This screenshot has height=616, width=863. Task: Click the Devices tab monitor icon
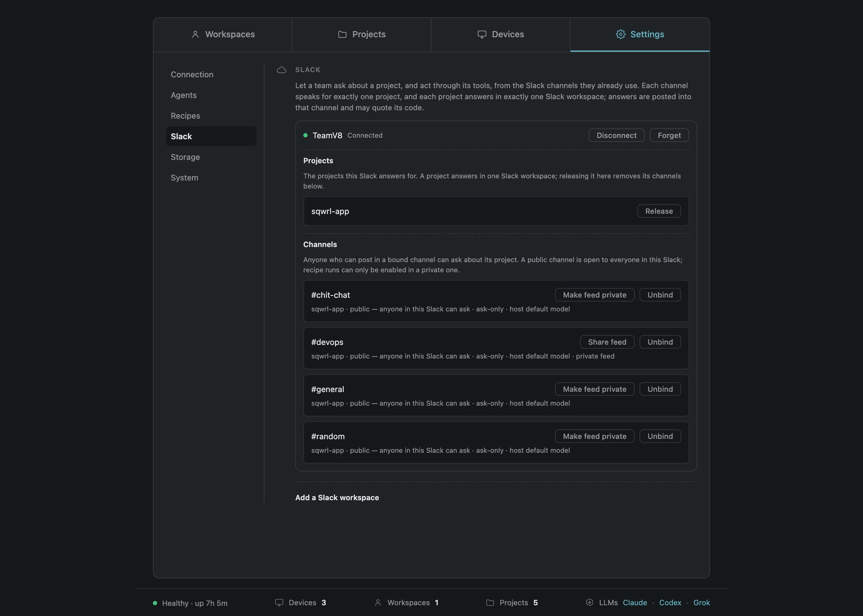point(482,34)
